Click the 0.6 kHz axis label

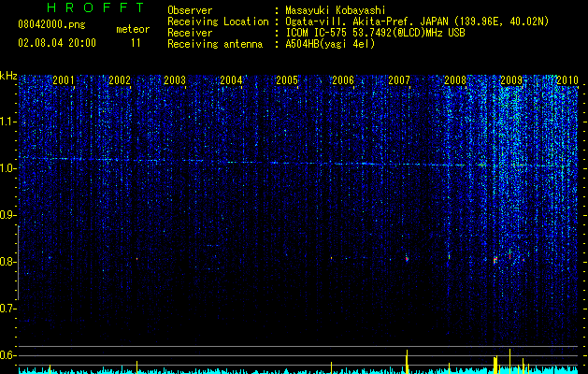7,355
